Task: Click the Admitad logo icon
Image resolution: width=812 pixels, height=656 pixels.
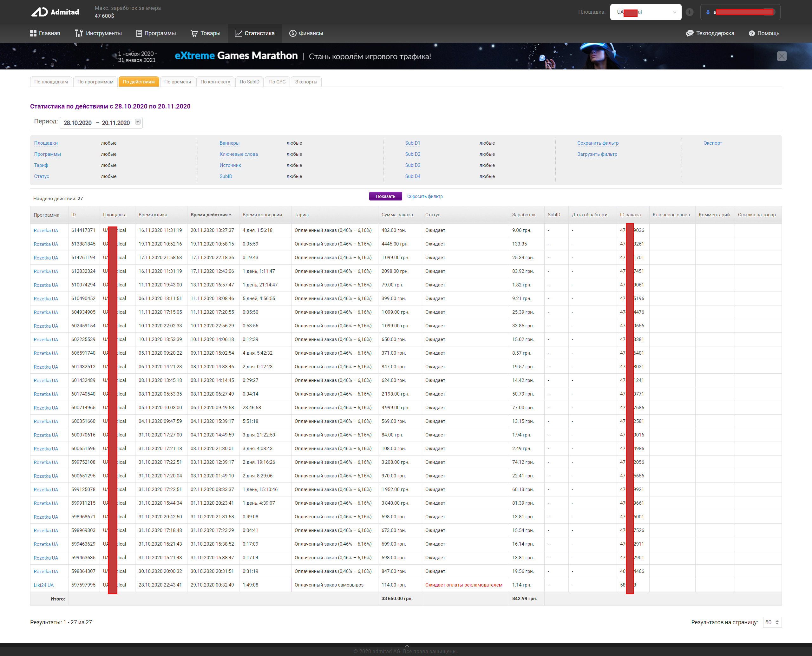Action: point(39,12)
